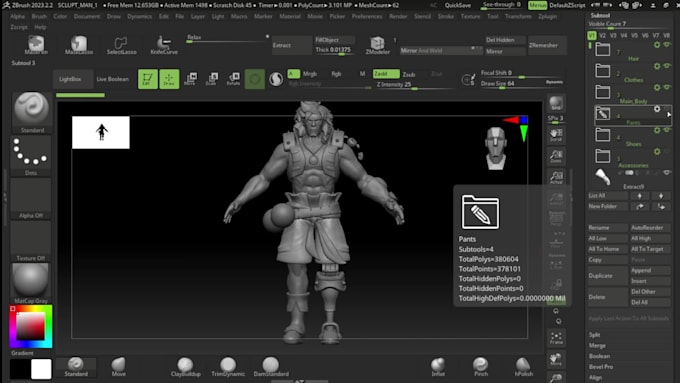Screen dimensions: 680x383
Task: Pick a hue in the color picker
Action: (x=31, y=327)
